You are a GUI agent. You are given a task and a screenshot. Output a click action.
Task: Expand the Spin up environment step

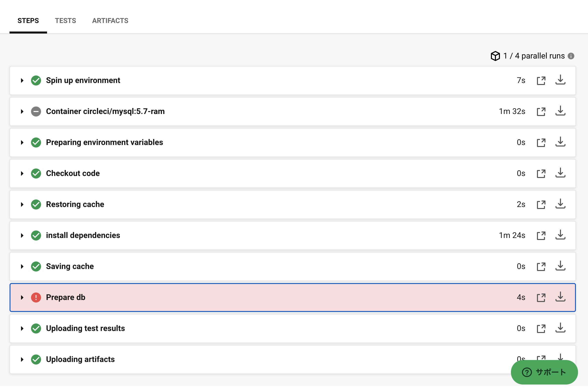[22, 80]
